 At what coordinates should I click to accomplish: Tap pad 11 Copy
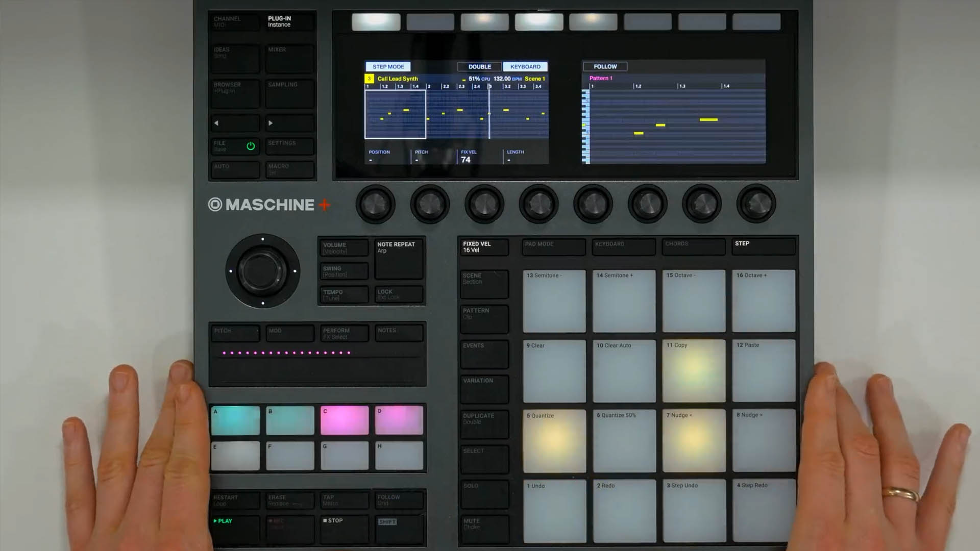pos(694,371)
